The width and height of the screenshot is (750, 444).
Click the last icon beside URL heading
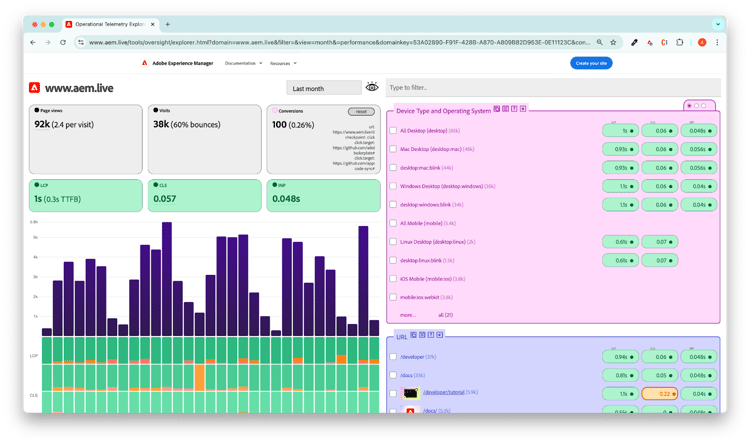(441, 335)
